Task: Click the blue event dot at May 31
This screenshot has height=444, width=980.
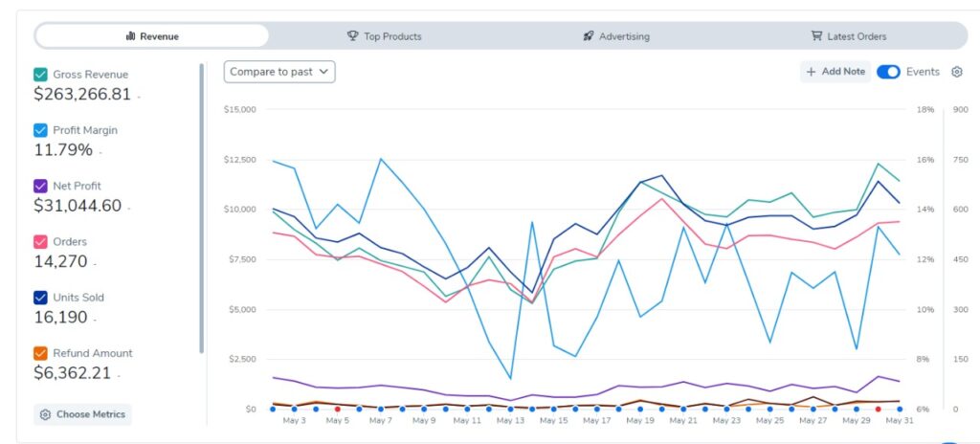Action: (900, 409)
